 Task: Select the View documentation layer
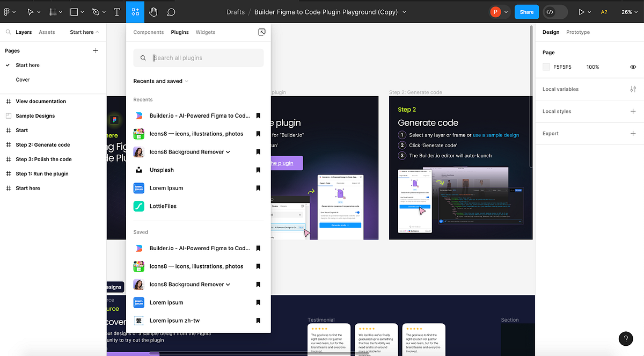41,101
